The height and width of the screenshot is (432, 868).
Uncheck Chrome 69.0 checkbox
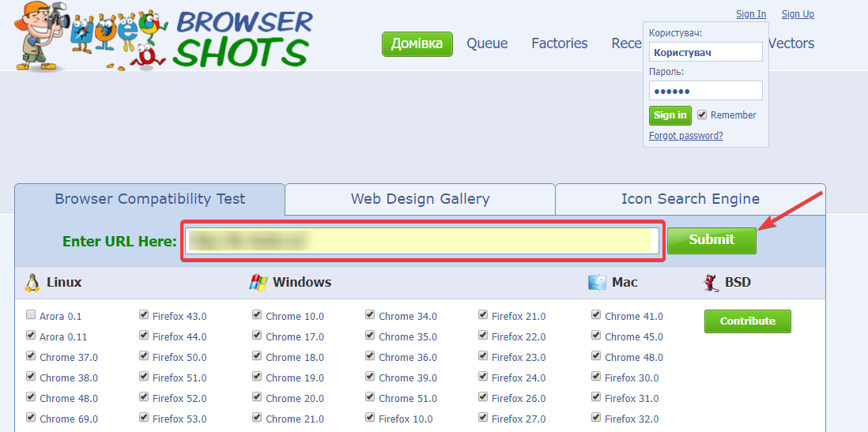[x=31, y=417]
